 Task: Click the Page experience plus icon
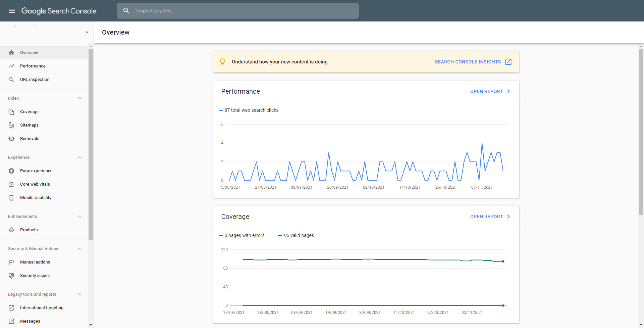click(11, 171)
